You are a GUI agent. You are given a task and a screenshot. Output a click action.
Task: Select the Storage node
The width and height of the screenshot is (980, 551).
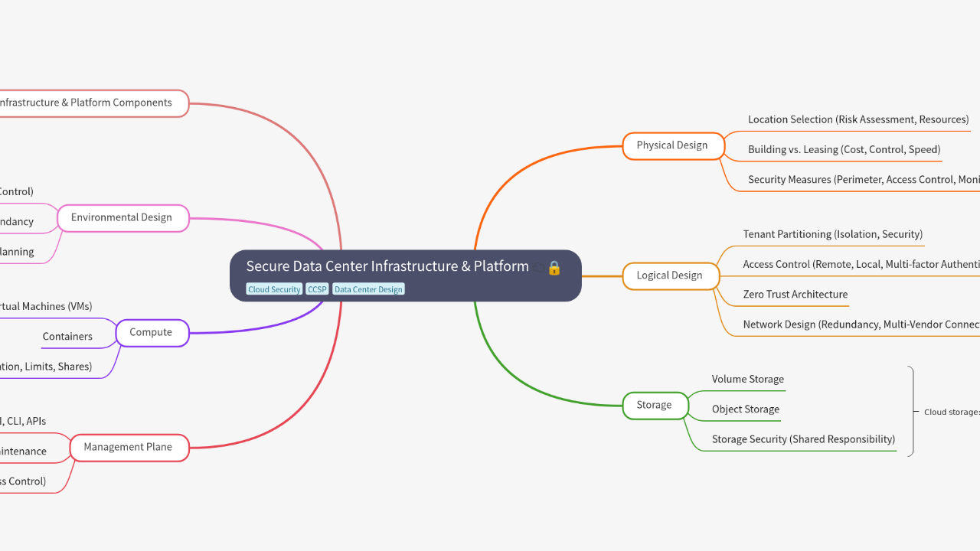click(655, 406)
